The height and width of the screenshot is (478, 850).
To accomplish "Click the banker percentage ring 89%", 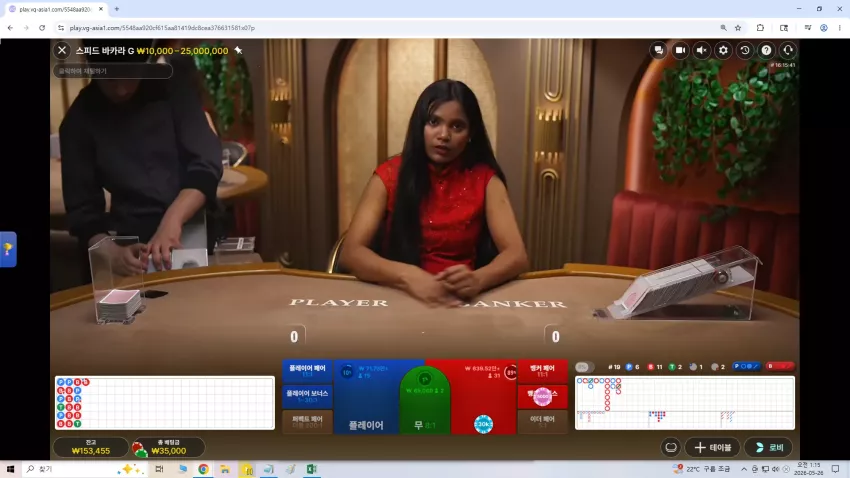I will click(x=511, y=372).
